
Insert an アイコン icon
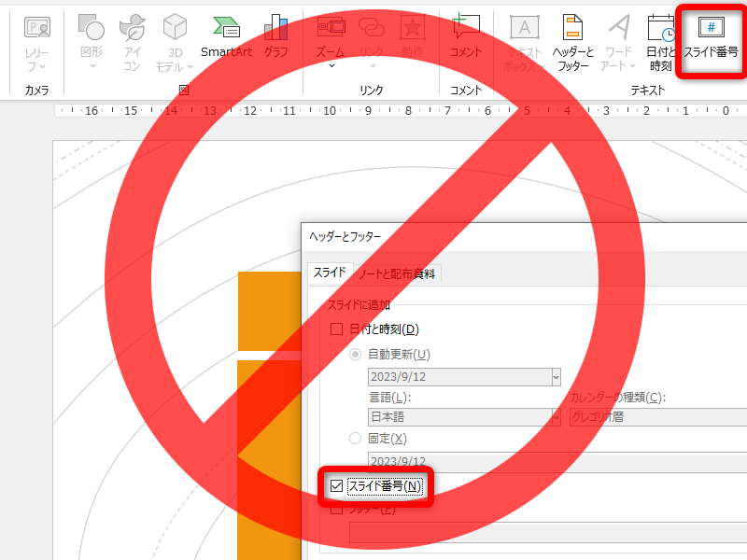point(132,44)
